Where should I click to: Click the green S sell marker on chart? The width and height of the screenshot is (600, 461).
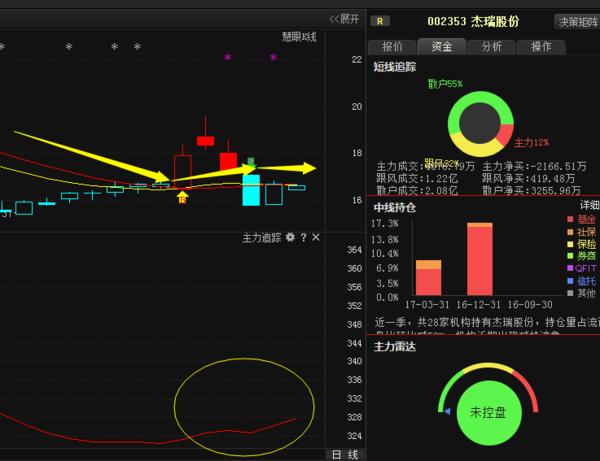click(252, 161)
